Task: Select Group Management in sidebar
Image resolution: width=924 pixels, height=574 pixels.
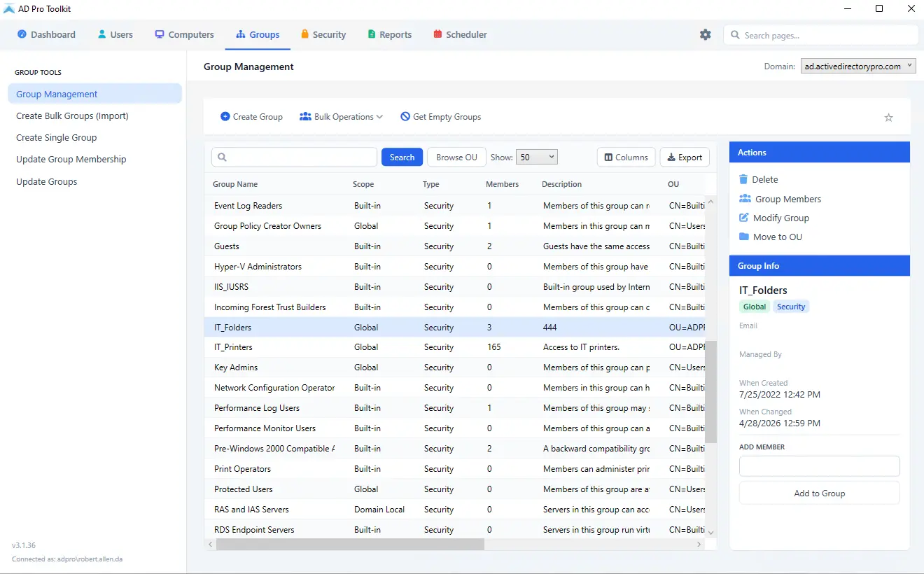Action: click(95, 94)
